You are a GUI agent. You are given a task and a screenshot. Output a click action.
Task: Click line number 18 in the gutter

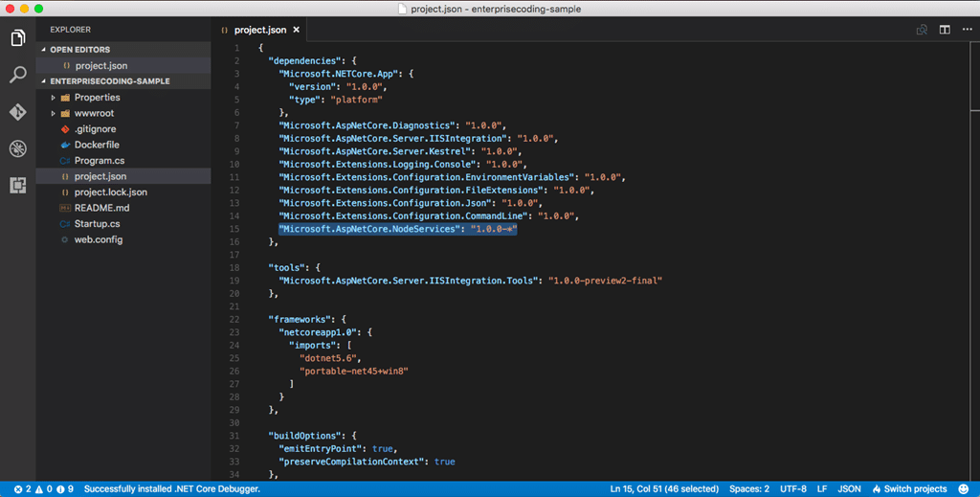[234, 267]
